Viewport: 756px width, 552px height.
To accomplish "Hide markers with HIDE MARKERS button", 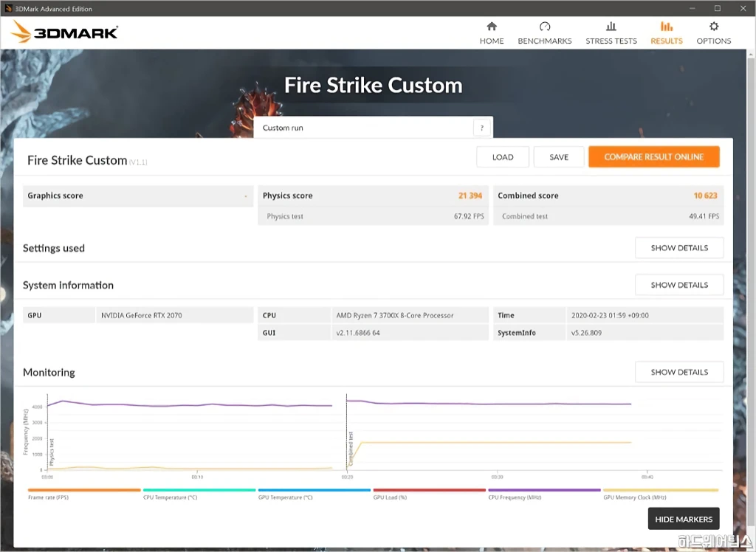I will pyautogui.click(x=683, y=519).
